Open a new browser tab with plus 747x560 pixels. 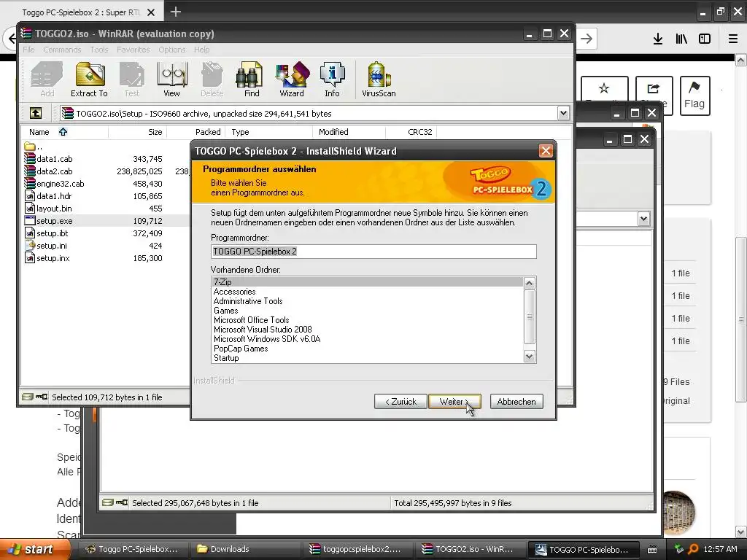click(x=175, y=12)
